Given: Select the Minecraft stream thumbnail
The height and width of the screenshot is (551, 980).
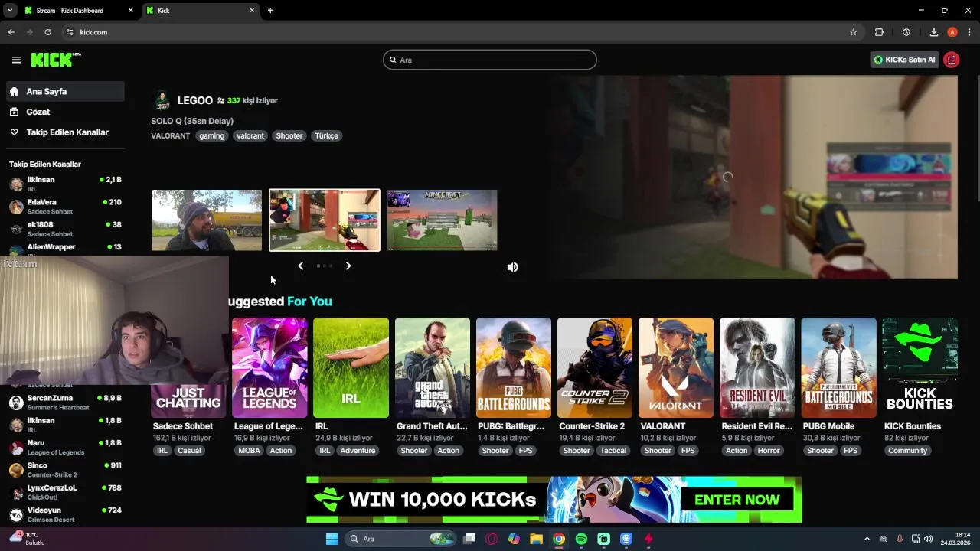Looking at the screenshot, I should point(443,220).
